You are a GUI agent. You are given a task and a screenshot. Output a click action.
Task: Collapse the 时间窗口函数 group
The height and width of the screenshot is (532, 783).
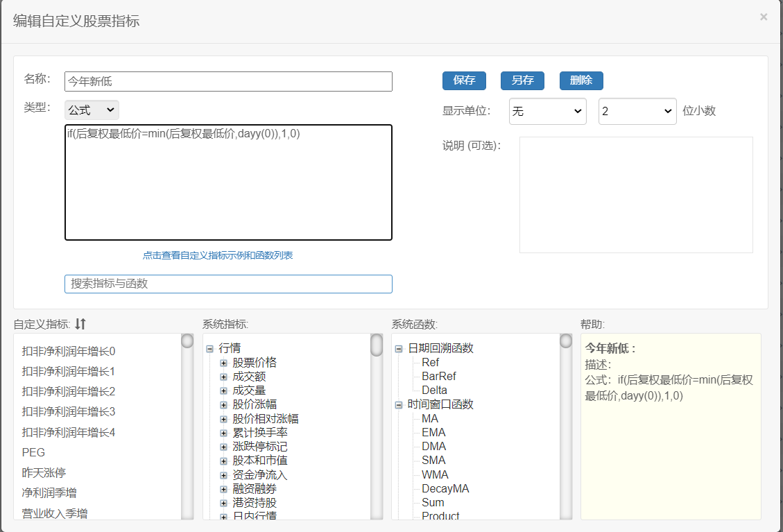pyautogui.click(x=399, y=404)
